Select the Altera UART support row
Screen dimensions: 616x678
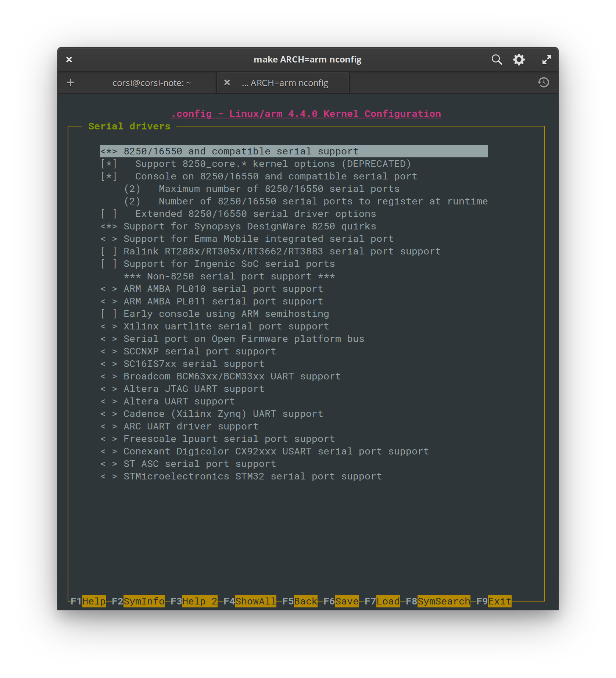coord(167,402)
